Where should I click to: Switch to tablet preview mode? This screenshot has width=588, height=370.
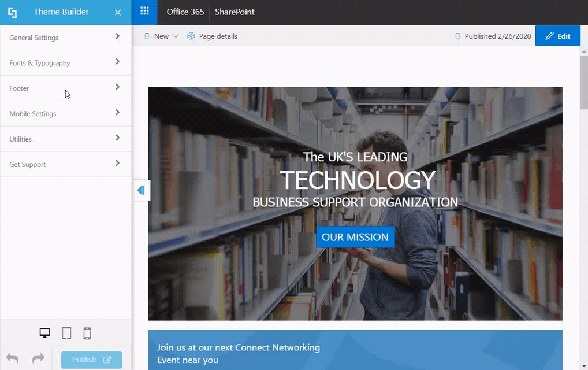(x=66, y=333)
